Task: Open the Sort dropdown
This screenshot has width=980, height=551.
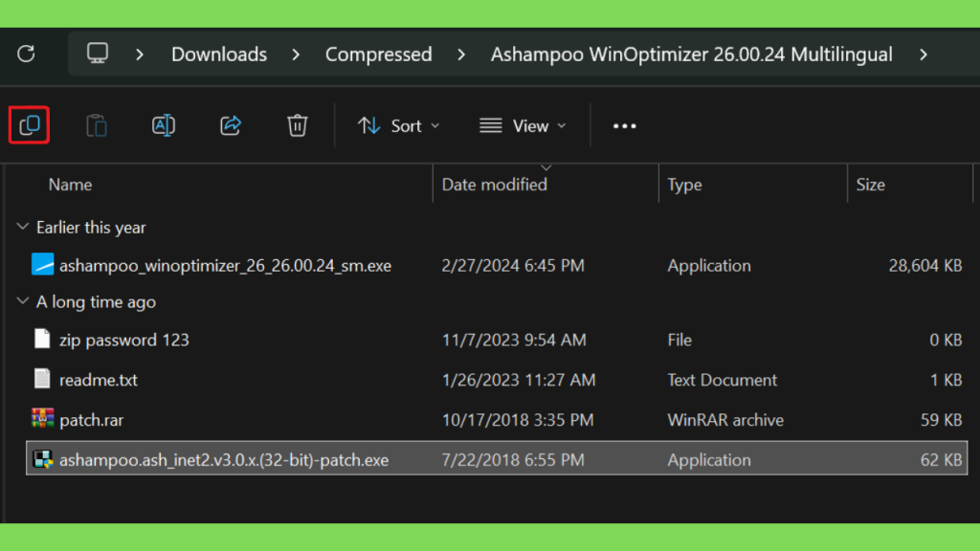Action: (x=398, y=126)
